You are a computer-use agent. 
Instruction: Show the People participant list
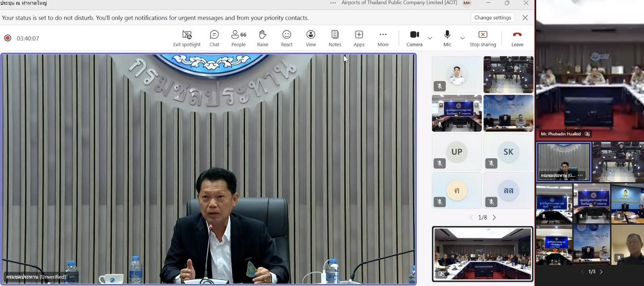(x=238, y=38)
